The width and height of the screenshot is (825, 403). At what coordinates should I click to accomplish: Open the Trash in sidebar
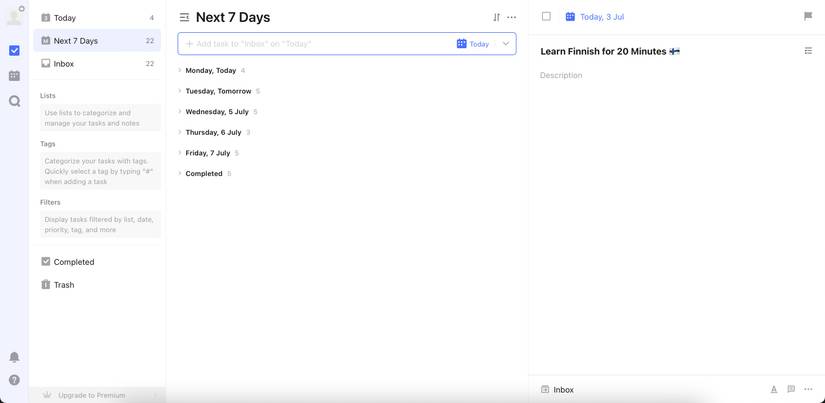coord(97,285)
